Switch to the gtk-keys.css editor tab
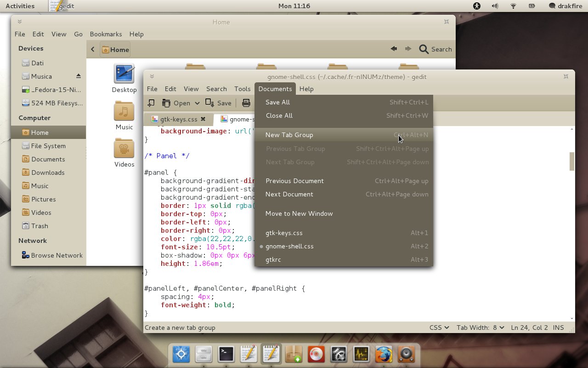The image size is (588, 368). click(x=179, y=119)
